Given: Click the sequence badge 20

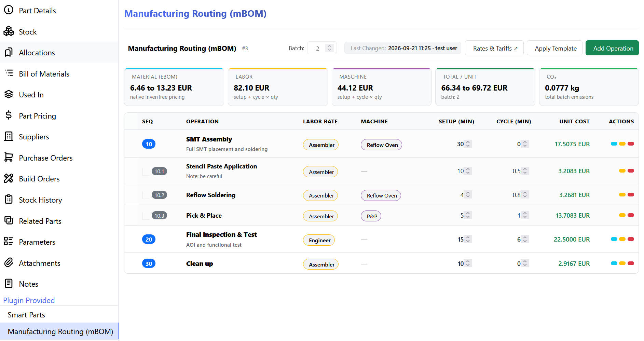Looking at the screenshot, I should pos(149,240).
